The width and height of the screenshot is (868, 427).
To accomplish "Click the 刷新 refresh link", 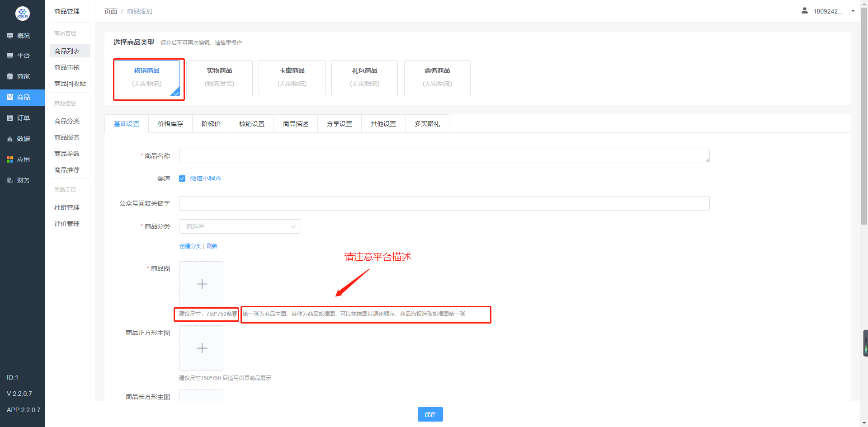I will [x=212, y=246].
